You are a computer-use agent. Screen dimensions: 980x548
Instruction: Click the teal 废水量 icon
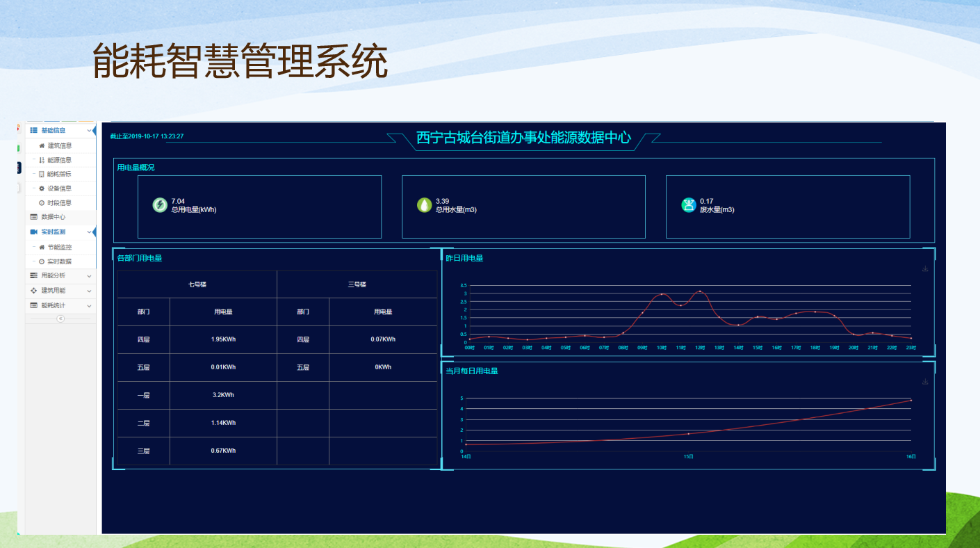689,205
